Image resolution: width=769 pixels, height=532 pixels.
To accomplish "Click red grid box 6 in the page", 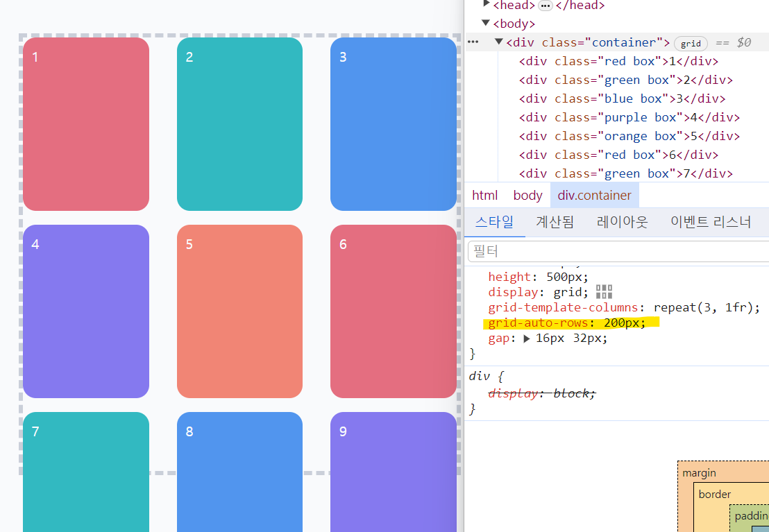I will 394,311.
